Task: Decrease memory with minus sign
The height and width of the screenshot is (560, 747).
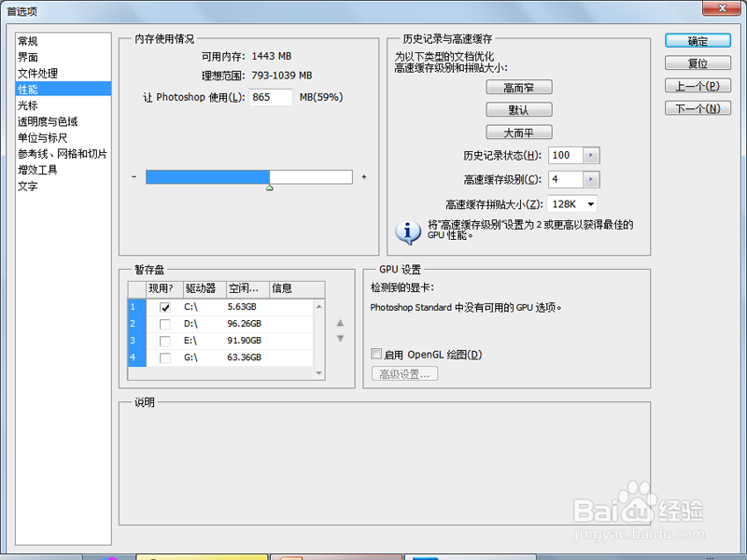Action: pos(134,176)
